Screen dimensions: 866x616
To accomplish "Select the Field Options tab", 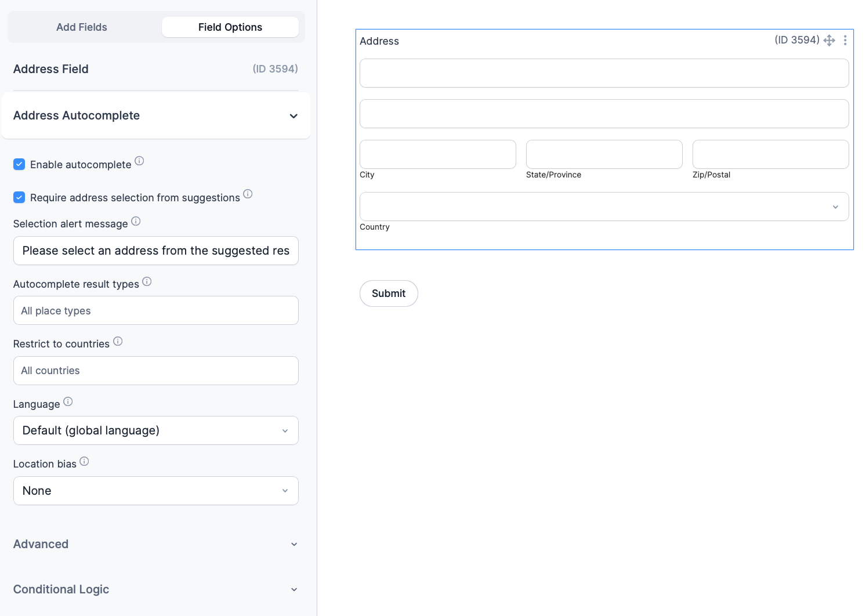I will [230, 27].
